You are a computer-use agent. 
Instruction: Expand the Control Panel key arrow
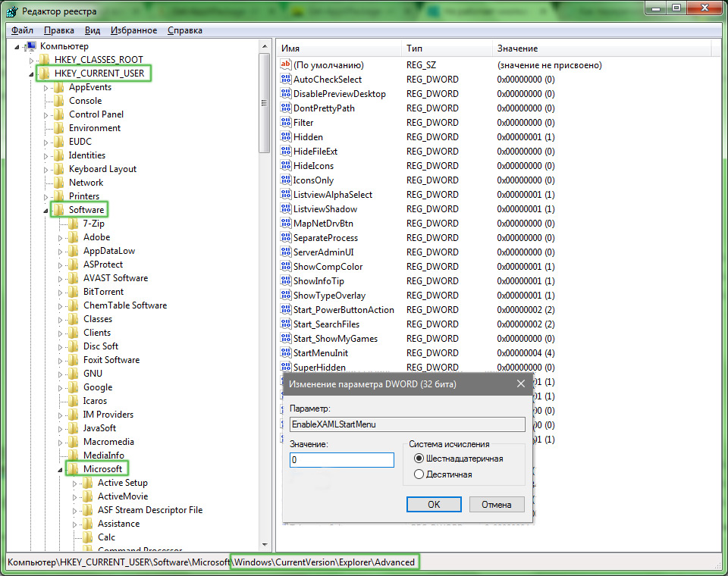45,114
